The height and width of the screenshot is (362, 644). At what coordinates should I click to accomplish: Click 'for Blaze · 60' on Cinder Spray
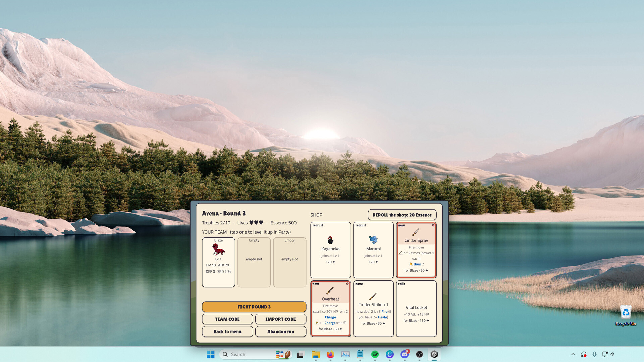pos(416,270)
